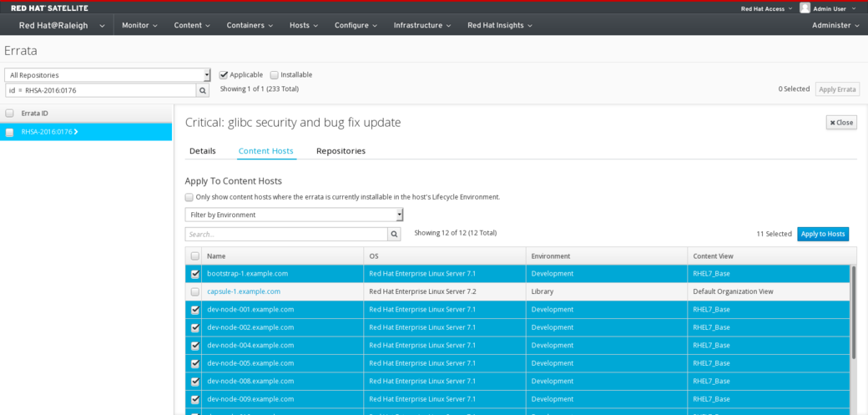Expand the Infrastructure menu
This screenshot has height=415, width=868.
coord(422,26)
